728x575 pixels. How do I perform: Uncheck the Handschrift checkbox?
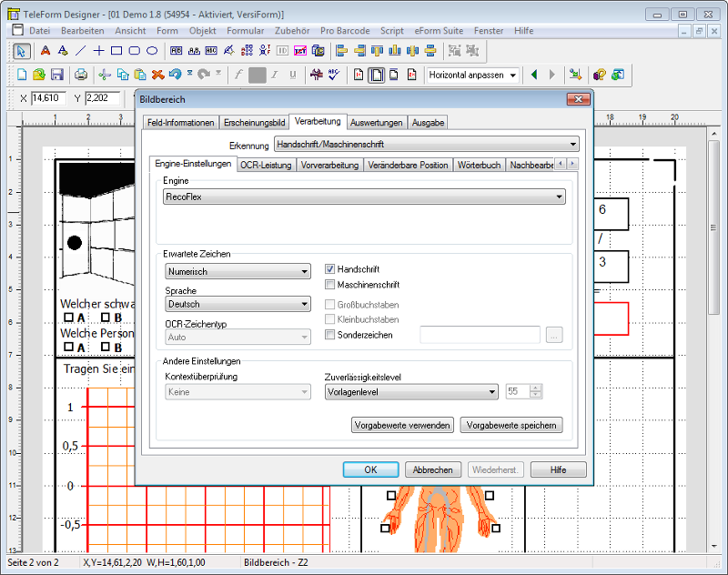point(331,269)
